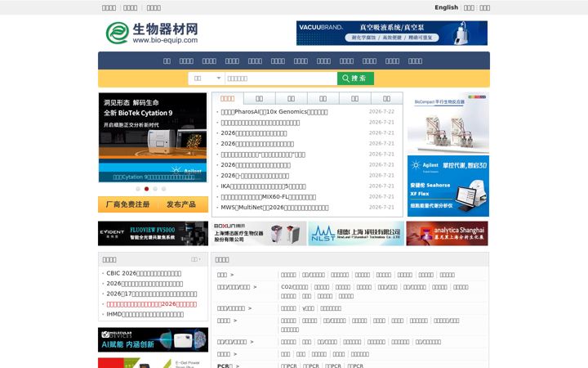Open the 生物器材网 bio-equip.com logo
The height and width of the screenshot is (368, 588).
tap(152, 33)
